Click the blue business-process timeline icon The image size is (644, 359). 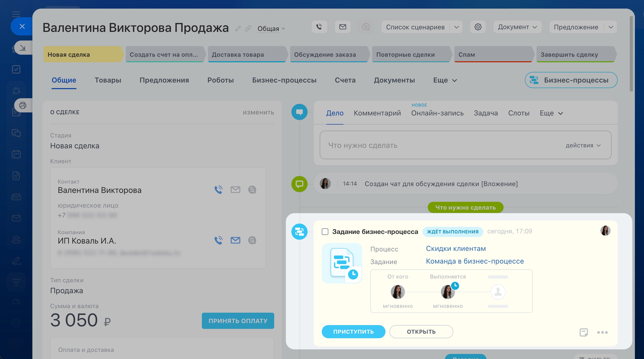299,231
